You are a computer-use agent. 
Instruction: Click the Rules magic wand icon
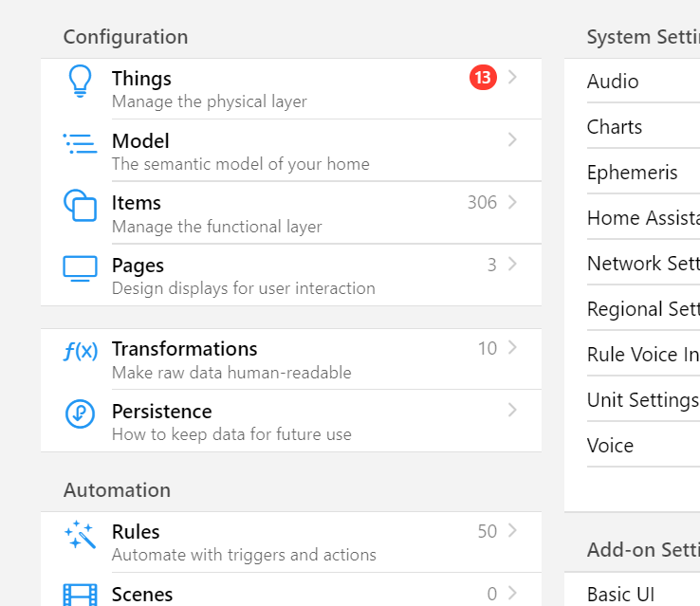pos(80,535)
